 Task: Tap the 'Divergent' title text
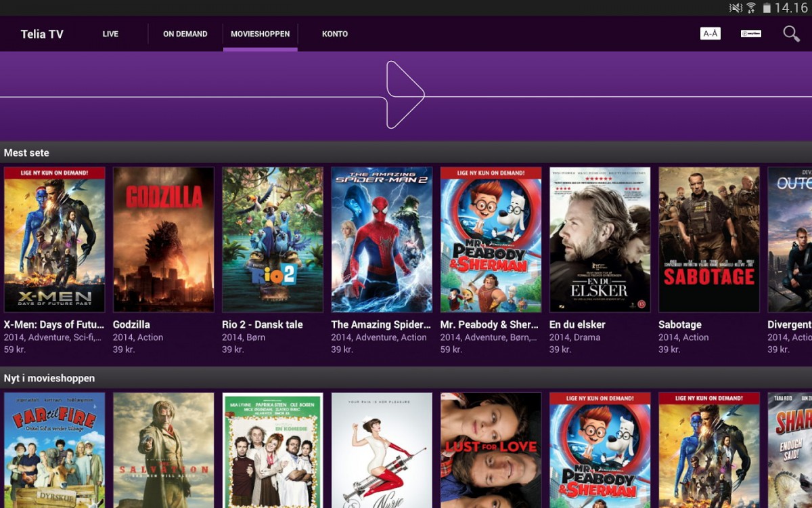point(790,324)
